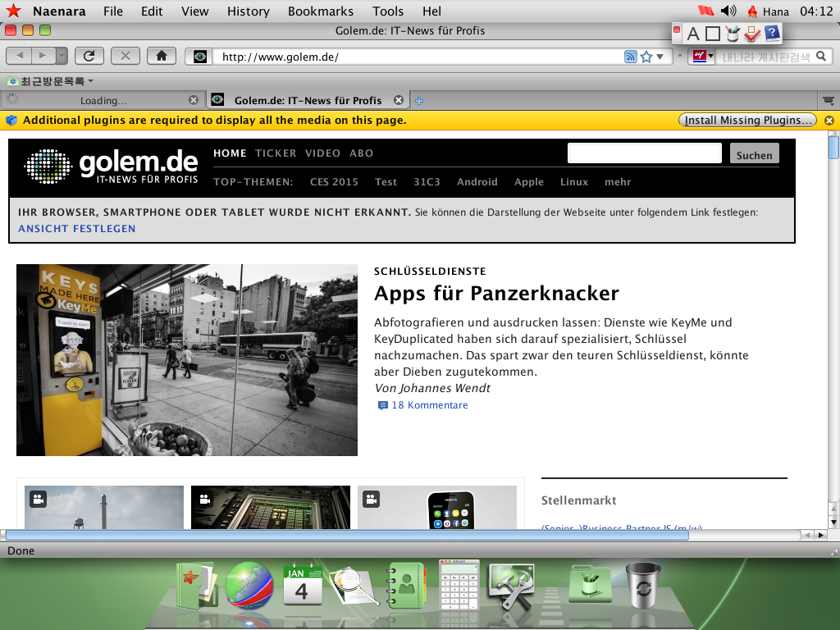Open the search engine selector dropdown

[x=702, y=57]
